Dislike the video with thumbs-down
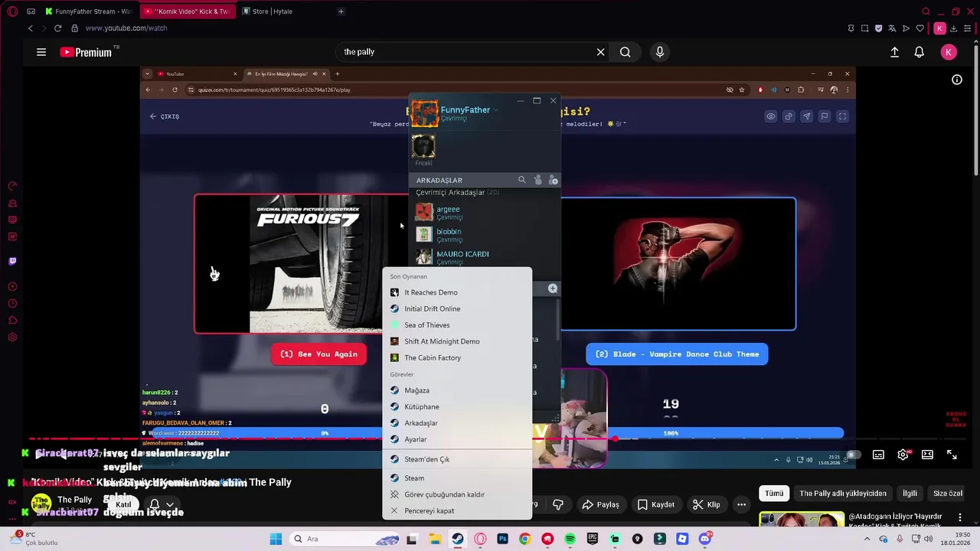This screenshot has width=980, height=551. (558, 504)
